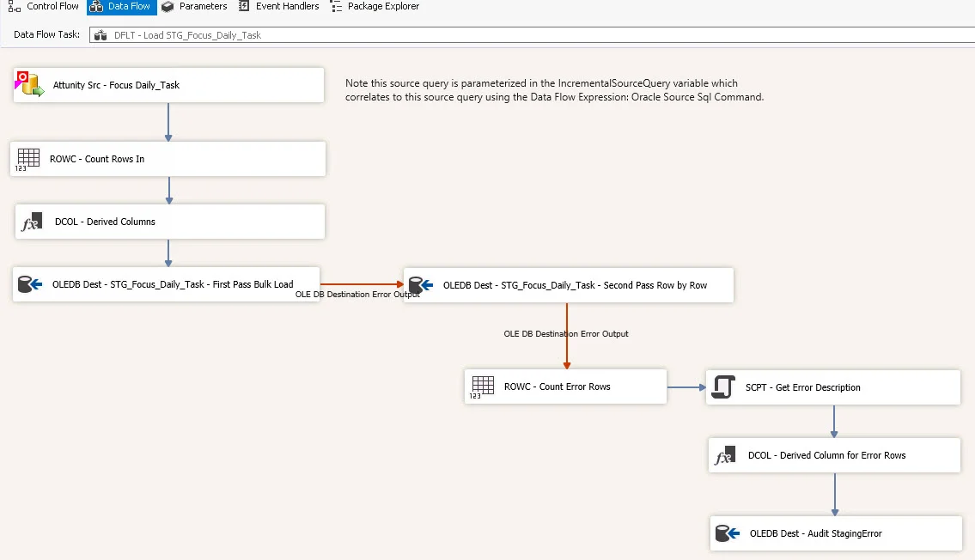The height and width of the screenshot is (560, 975).
Task: Switch to the Parameters tab
Action: pos(195,6)
